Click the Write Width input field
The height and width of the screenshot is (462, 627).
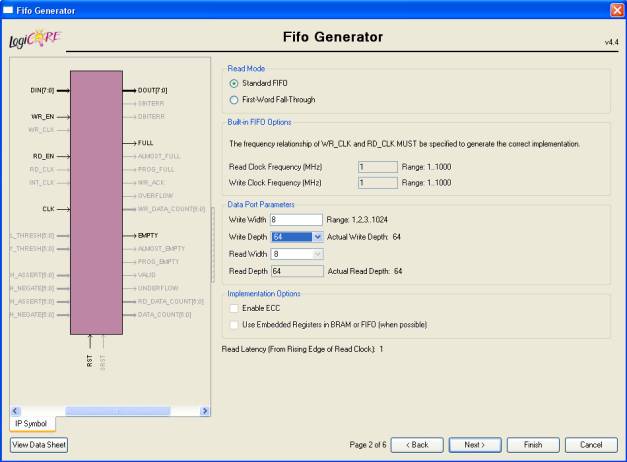click(296, 220)
